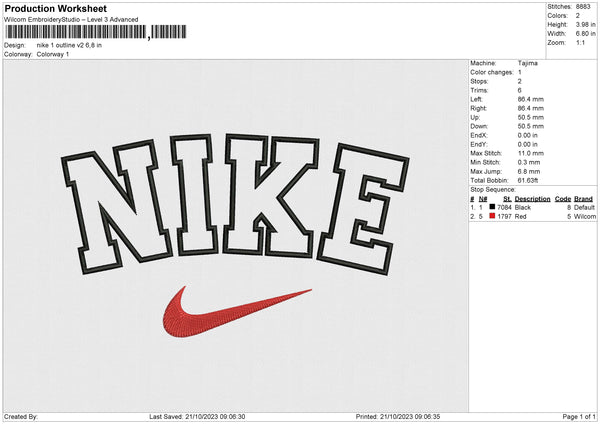The width and height of the screenshot is (600, 424).
Task: Click the Zoom value 1:1
Action: 580,42
